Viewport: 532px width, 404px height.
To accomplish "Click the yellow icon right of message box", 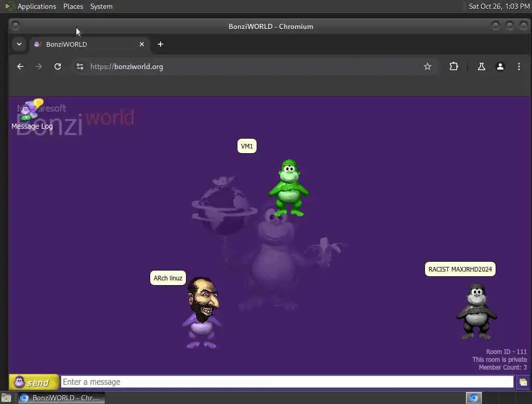I will 523,382.
